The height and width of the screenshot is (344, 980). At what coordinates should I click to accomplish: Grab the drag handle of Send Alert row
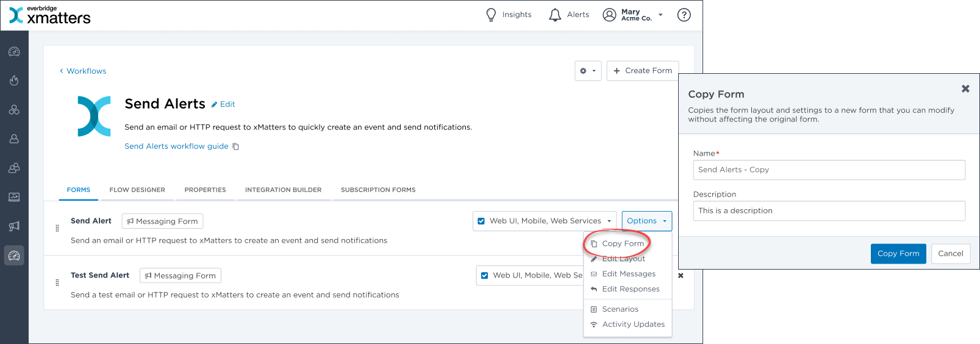(x=57, y=228)
